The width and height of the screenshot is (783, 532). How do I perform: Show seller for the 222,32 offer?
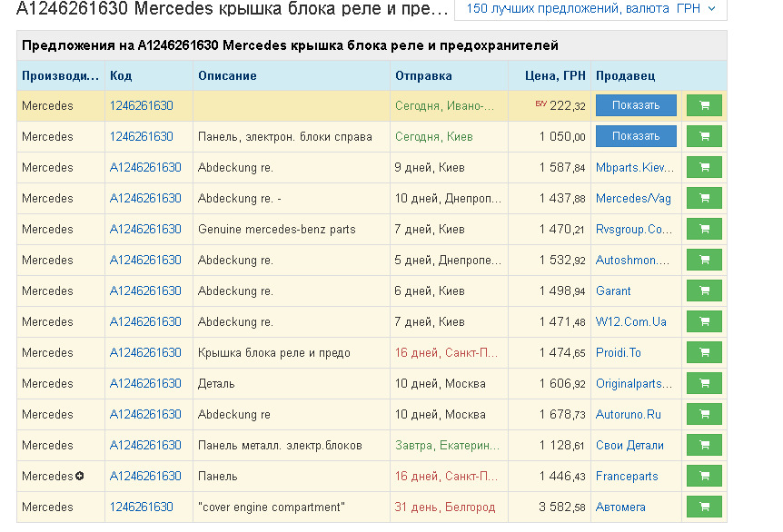coord(636,105)
